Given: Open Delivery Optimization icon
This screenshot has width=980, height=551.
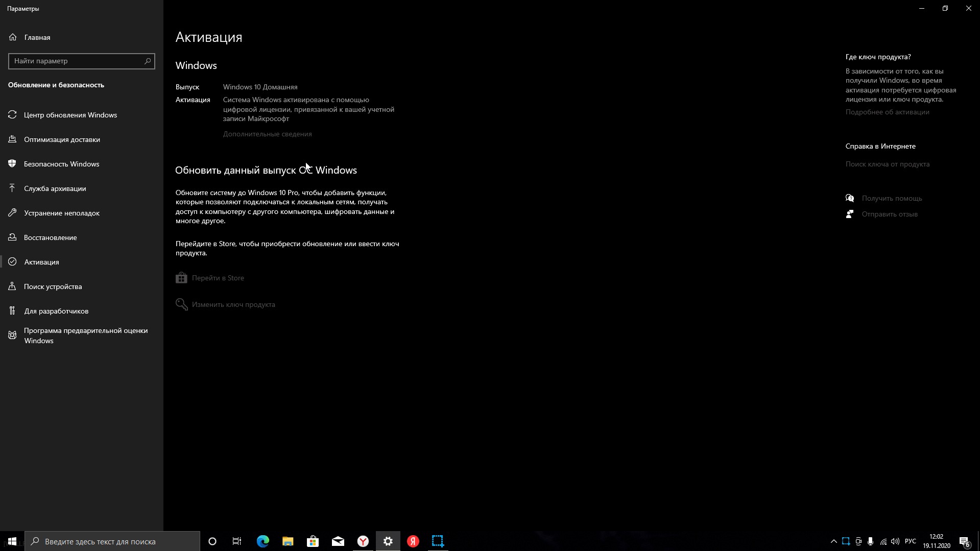Looking at the screenshot, I should pos(12,139).
